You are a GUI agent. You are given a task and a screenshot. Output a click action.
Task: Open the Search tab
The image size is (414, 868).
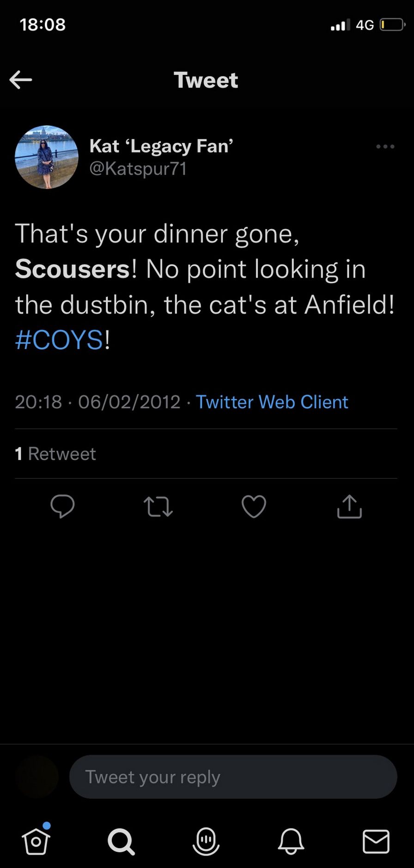tap(121, 841)
